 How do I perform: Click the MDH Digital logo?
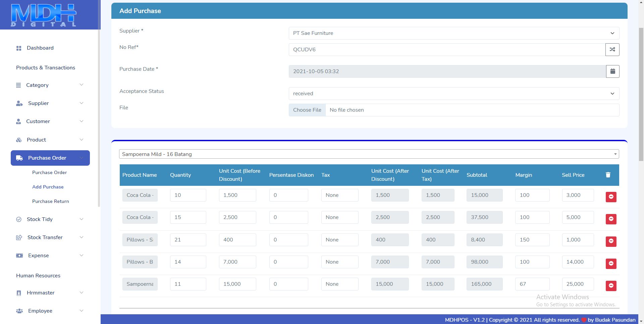click(x=44, y=15)
